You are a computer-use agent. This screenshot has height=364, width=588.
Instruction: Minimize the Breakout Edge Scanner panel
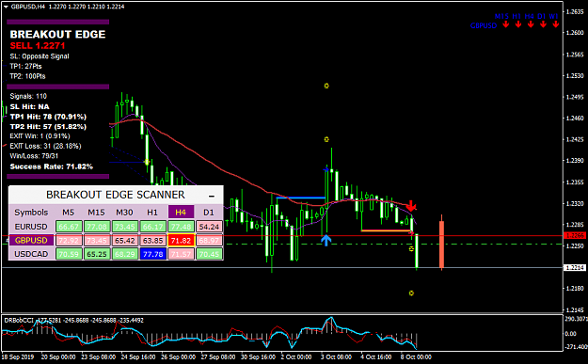tap(212, 196)
